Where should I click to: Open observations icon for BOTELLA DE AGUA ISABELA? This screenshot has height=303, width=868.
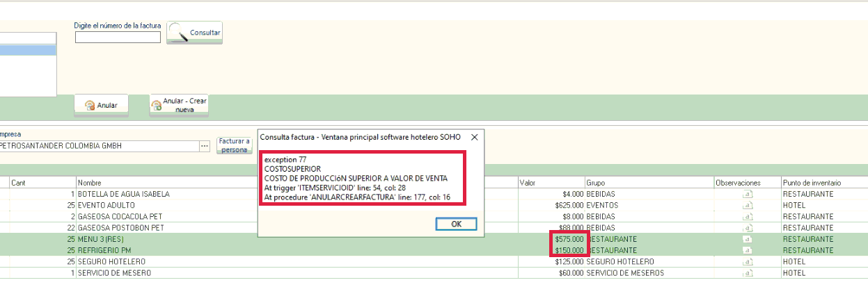[x=748, y=195]
